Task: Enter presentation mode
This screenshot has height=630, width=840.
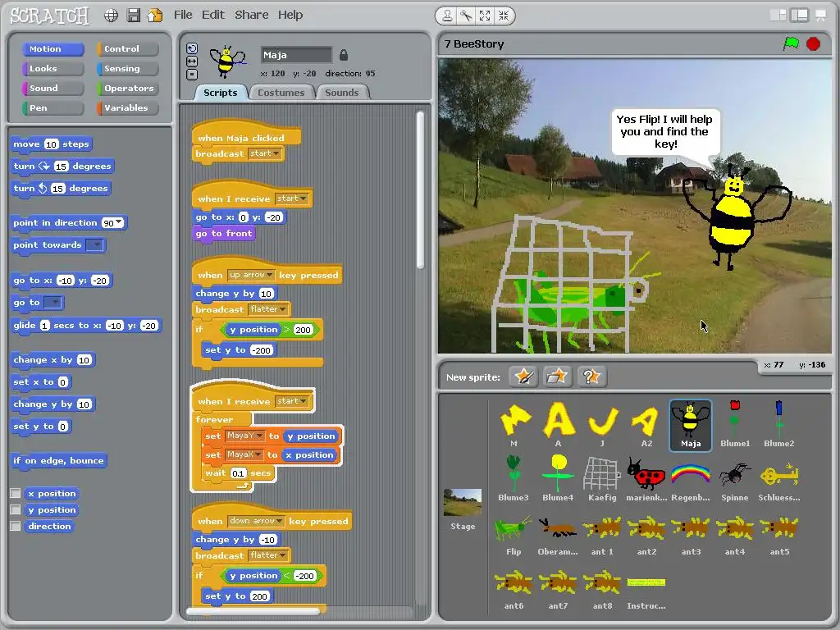Action: tap(820, 16)
